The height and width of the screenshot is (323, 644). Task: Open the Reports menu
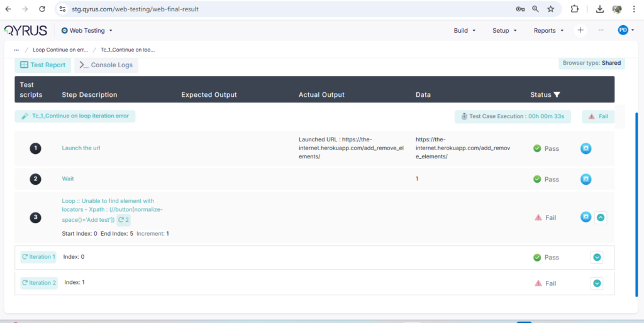click(x=548, y=30)
